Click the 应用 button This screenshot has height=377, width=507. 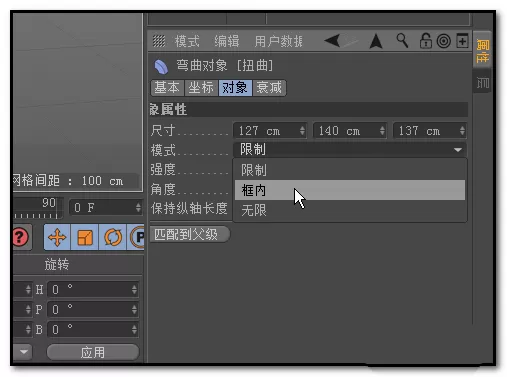(93, 352)
